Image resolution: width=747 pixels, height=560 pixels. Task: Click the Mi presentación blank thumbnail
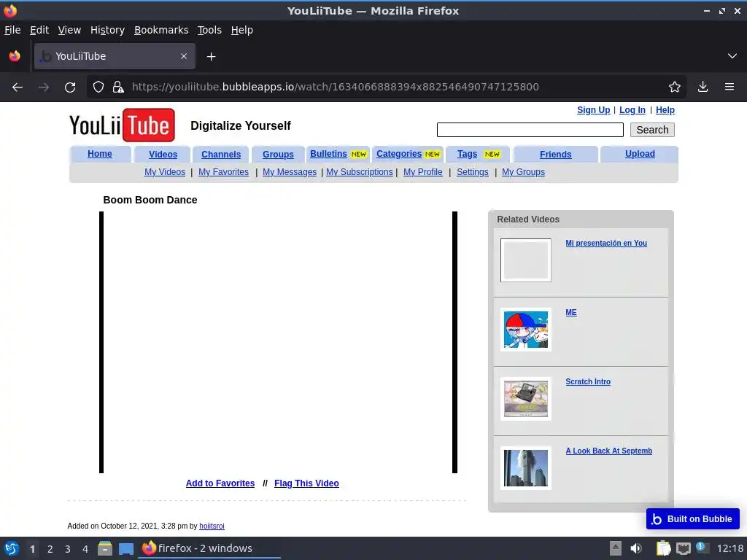525,260
